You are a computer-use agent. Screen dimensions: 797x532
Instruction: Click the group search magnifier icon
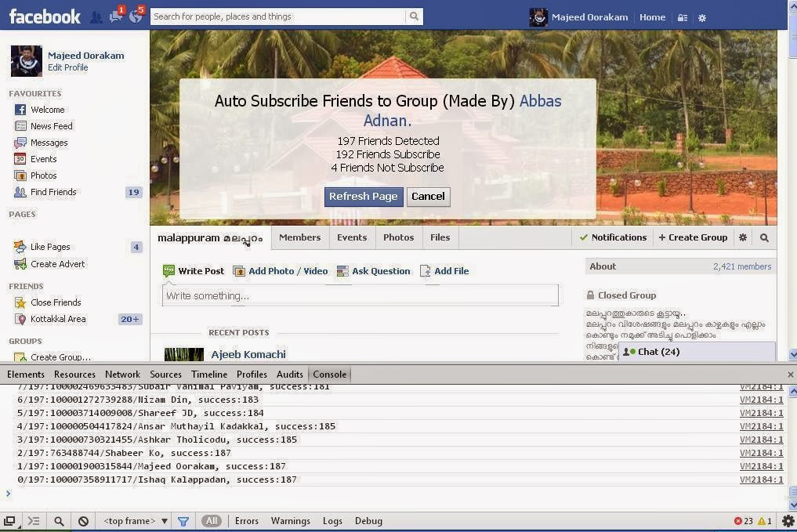[764, 238]
